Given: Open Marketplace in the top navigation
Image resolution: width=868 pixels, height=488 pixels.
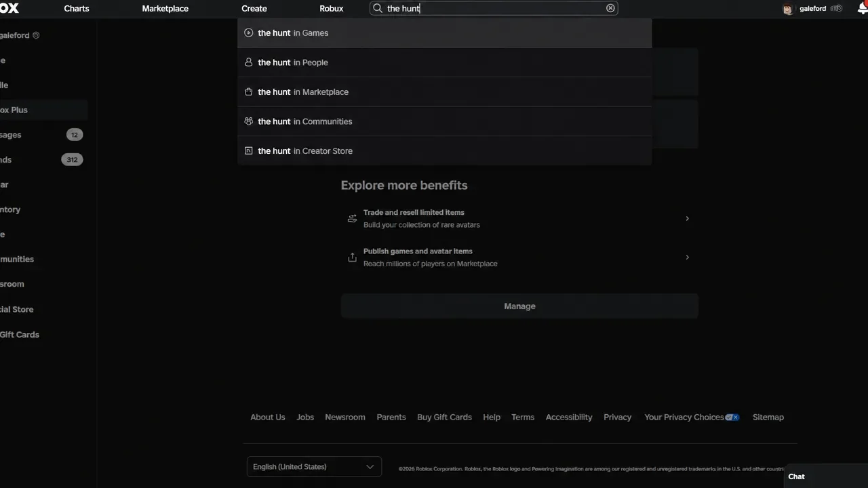Looking at the screenshot, I should (165, 8).
